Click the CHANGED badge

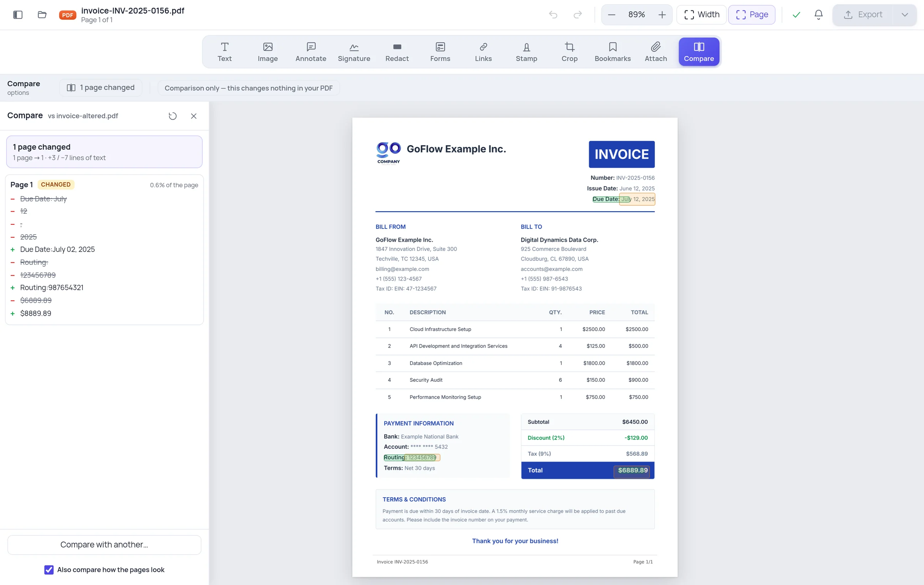tap(56, 184)
